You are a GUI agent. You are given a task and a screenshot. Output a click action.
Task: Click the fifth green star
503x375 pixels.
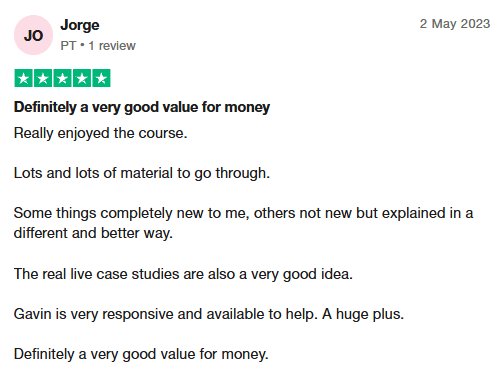tap(101, 78)
